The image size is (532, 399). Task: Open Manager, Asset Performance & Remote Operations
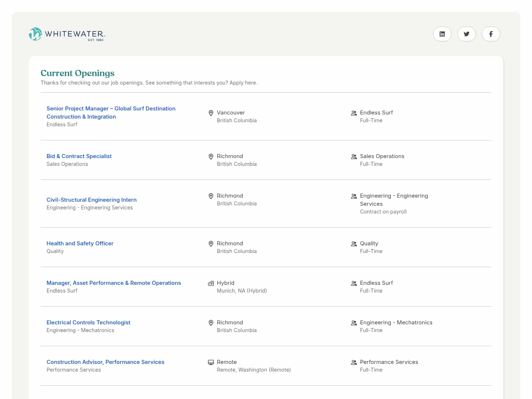tap(114, 283)
